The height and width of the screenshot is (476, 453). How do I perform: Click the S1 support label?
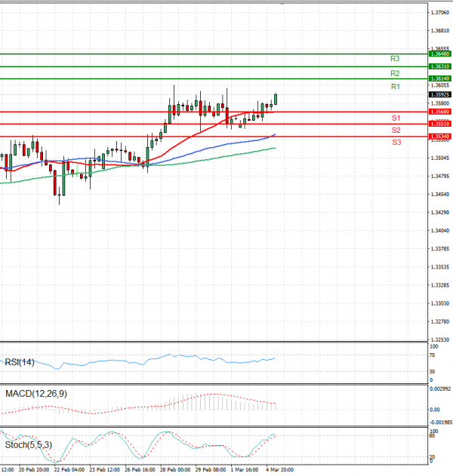395,118
